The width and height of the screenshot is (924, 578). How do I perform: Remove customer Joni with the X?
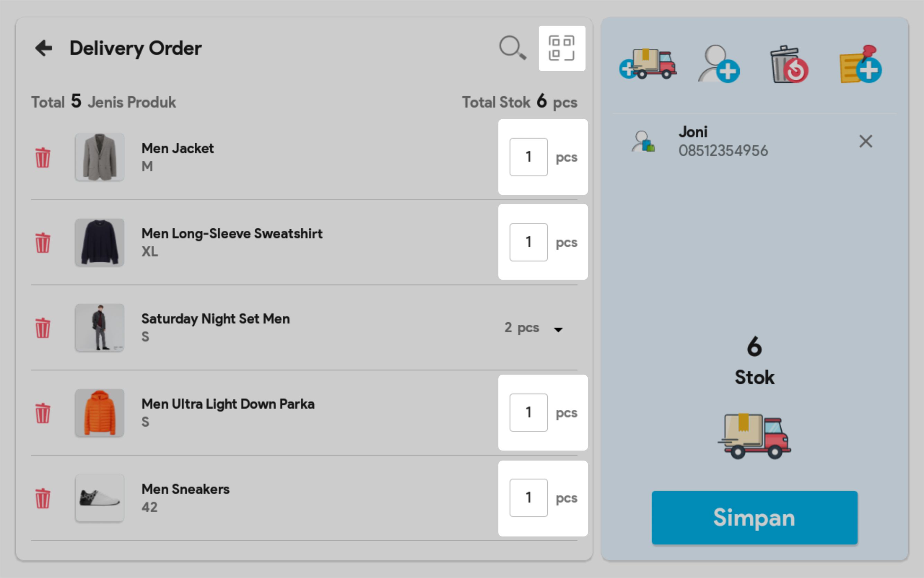(865, 141)
